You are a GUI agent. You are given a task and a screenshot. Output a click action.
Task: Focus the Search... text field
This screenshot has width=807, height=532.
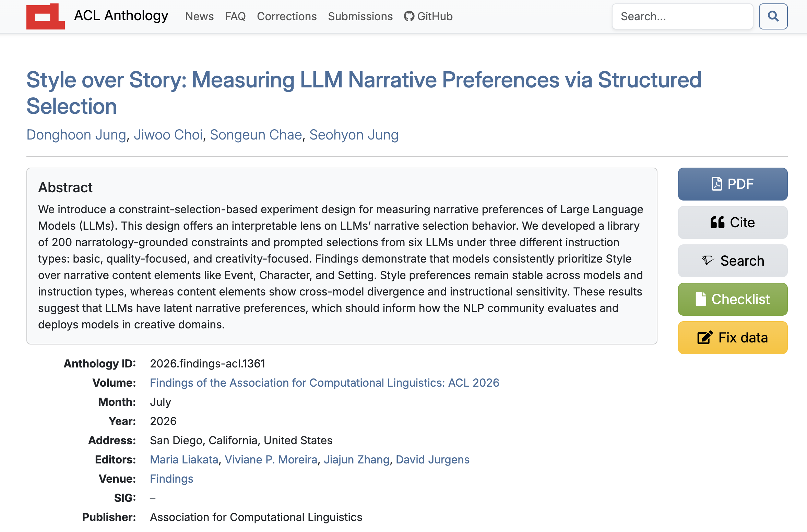(x=683, y=16)
